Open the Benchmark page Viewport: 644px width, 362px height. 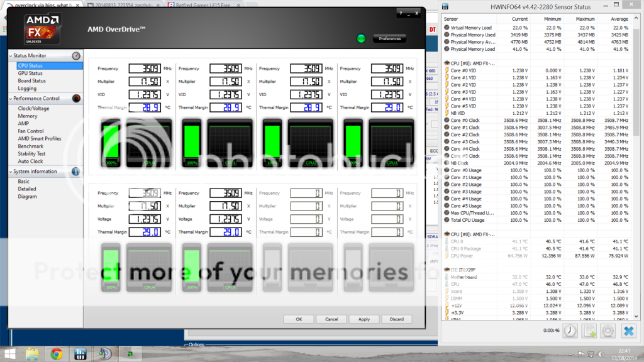[30, 146]
